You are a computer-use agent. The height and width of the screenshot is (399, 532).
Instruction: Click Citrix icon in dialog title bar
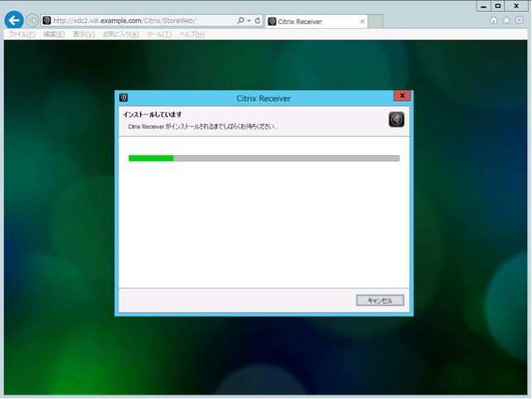point(123,98)
